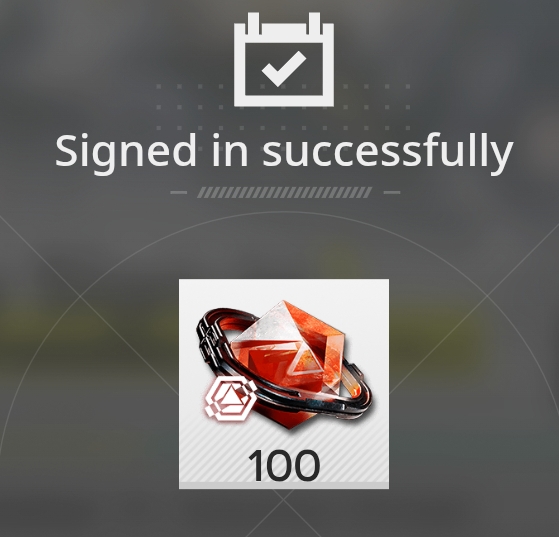Click the hatched divider bar under heading
This screenshot has height=537, width=559.
point(284,192)
